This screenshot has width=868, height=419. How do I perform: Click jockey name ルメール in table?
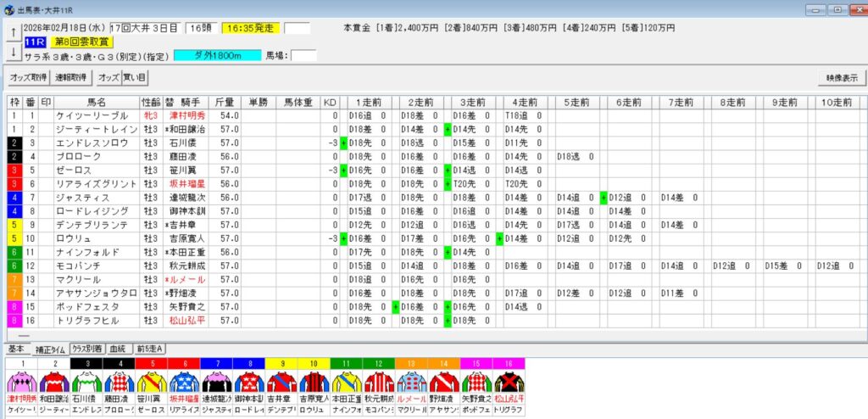click(x=188, y=279)
